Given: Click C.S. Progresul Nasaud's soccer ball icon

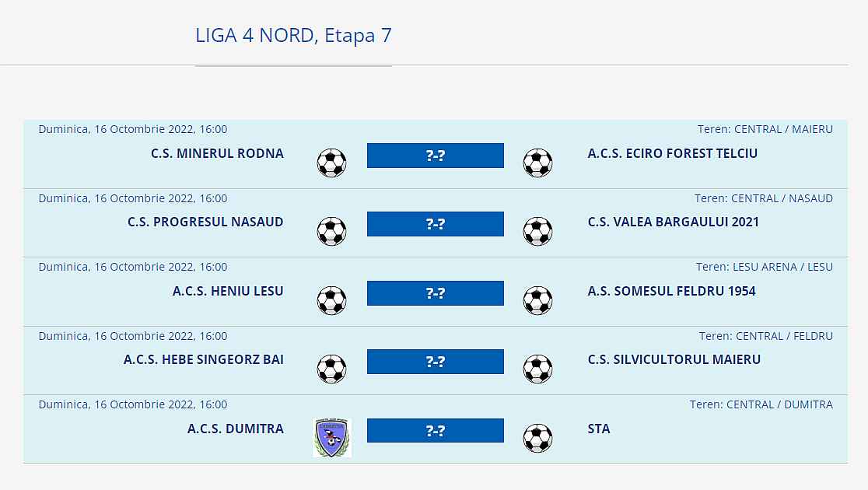Looking at the screenshot, I should pos(331,232).
